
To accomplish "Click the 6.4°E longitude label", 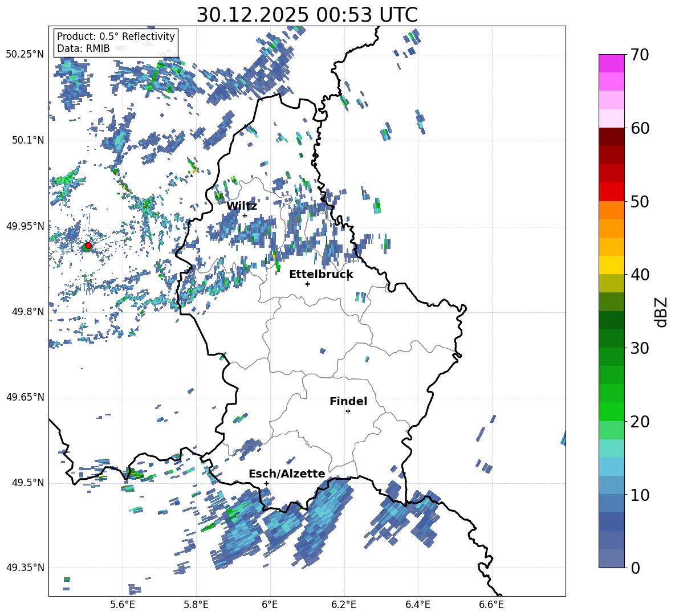I will click(x=417, y=605).
